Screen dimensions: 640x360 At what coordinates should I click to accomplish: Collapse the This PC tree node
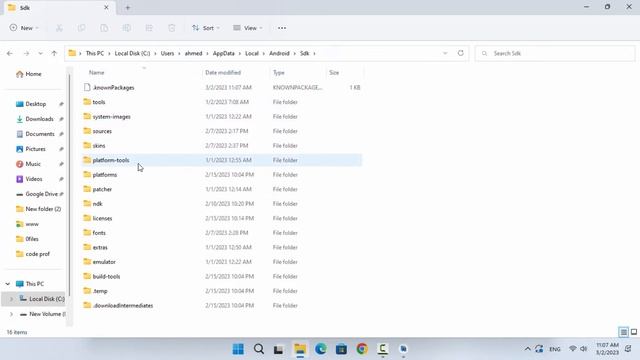[x=8, y=284]
